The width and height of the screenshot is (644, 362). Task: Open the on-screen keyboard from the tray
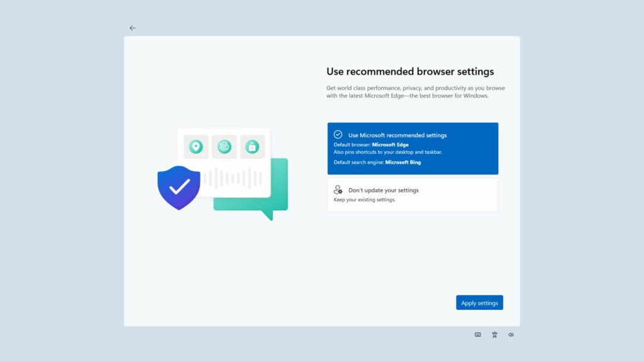tap(478, 334)
